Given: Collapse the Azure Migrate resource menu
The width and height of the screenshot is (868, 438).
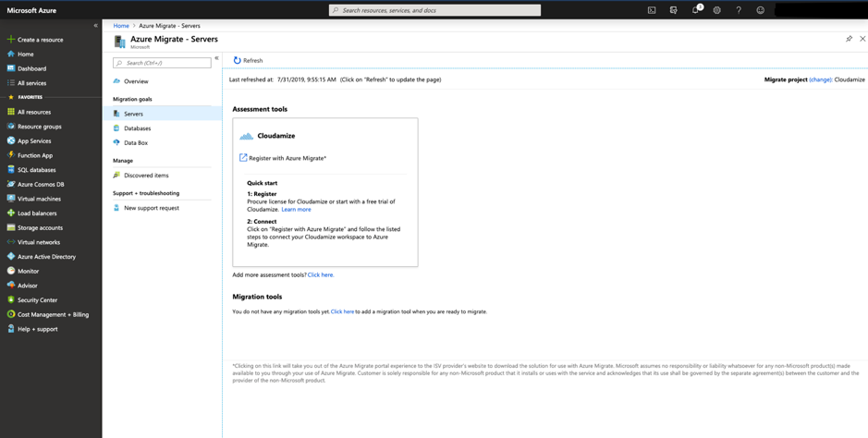Looking at the screenshot, I should click(216, 58).
